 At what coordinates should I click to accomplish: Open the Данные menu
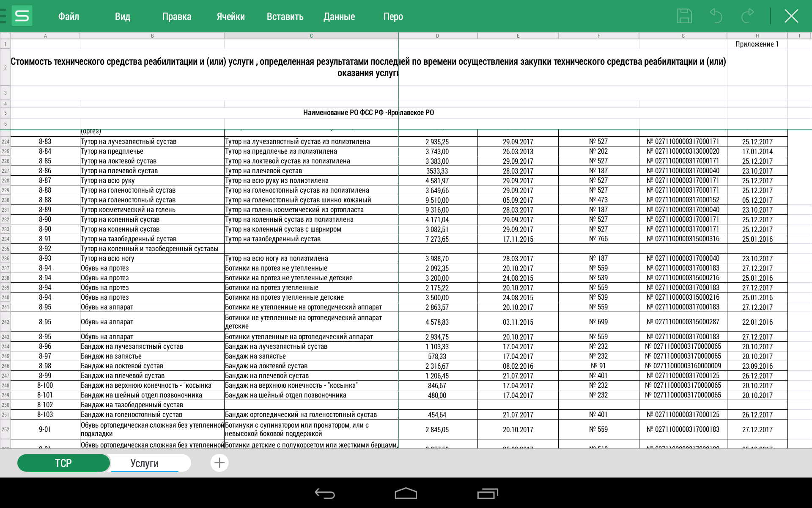[339, 17]
